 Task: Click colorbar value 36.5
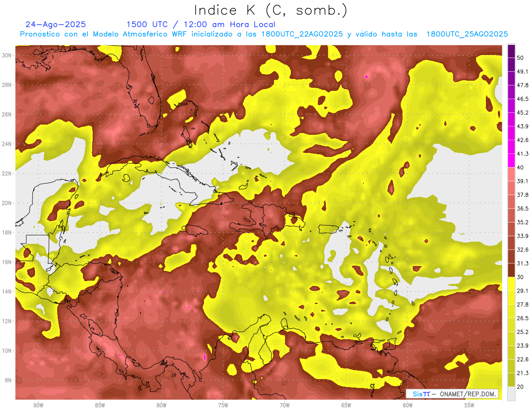click(523, 208)
